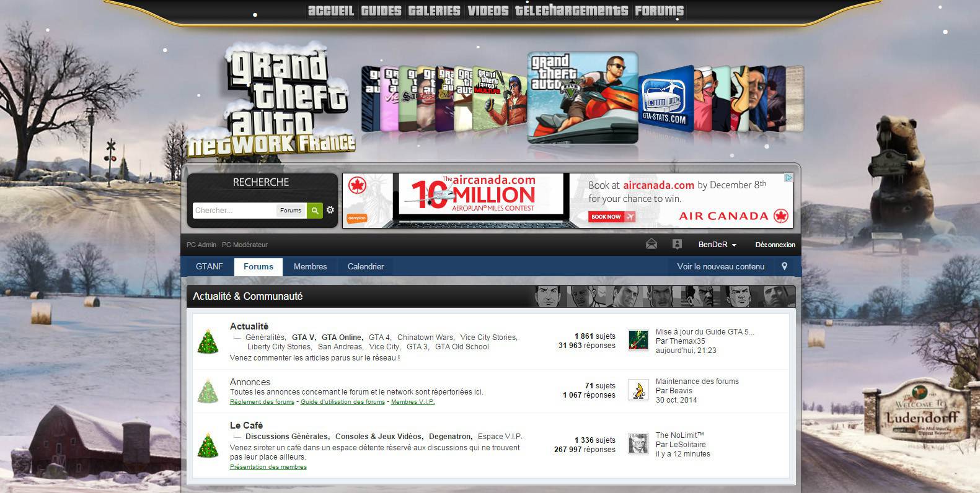The width and height of the screenshot is (980, 493).
Task: Open the notifications icon beside BenDeR
Action: pos(677,244)
